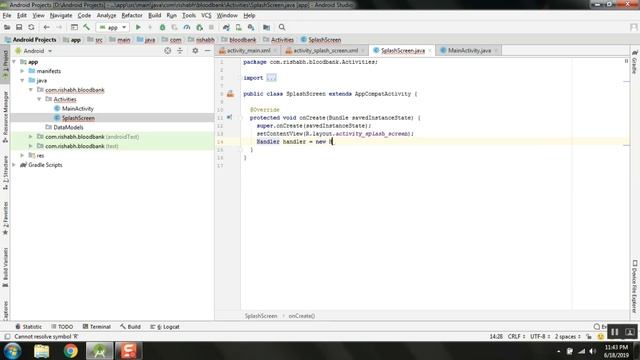Screen dimensions: 640x360
Task: Click collapse-all icon in Project panel
Action: (x=180, y=51)
